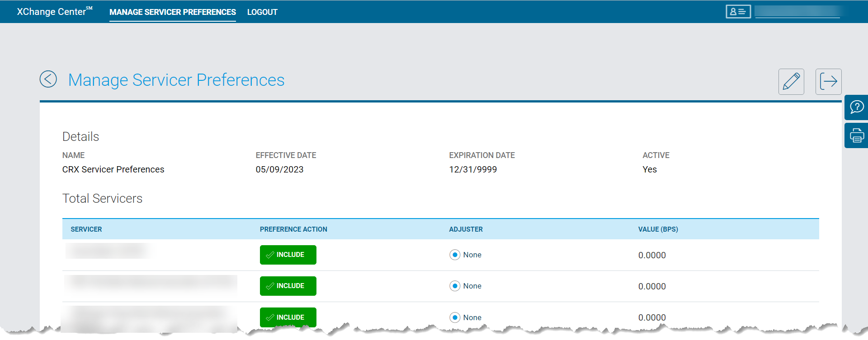Image resolution: width=868 pixels, height=340 pixels.
Task: Toggle the first row Include button
Action: click(288, 255)
